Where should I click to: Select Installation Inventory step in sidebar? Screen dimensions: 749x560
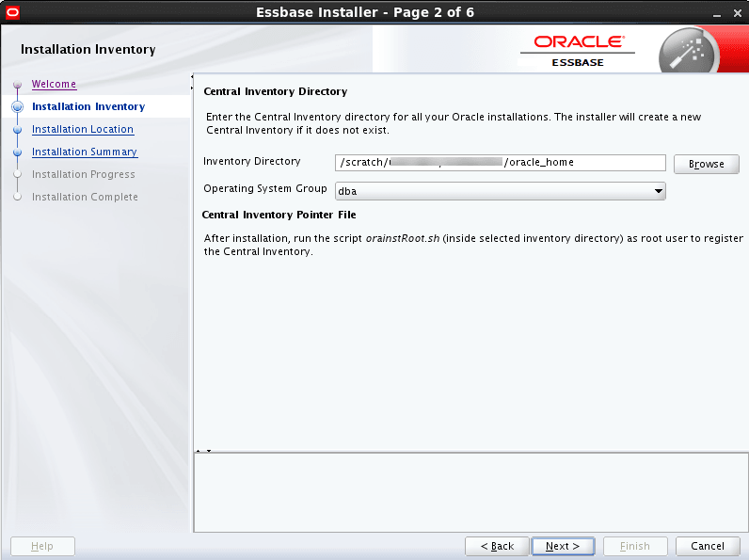88,106
